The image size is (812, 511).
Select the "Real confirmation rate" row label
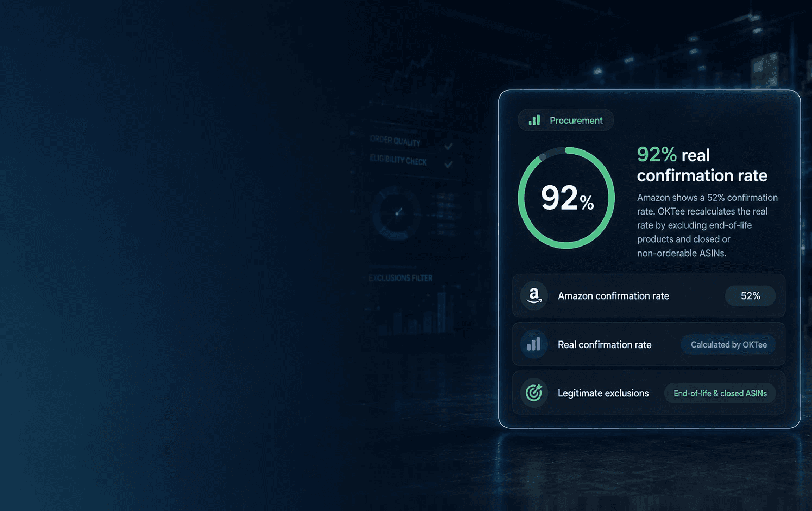605,345
